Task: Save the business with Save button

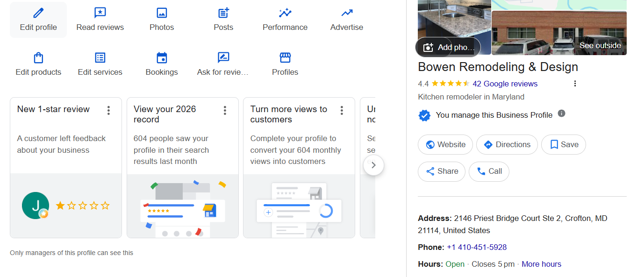Action: click(564, 145)
